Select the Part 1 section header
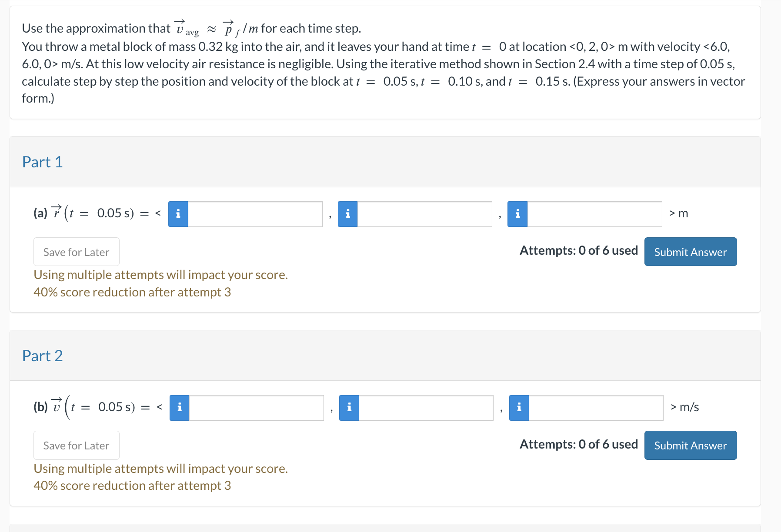The image size is (781, 532). 42,162
